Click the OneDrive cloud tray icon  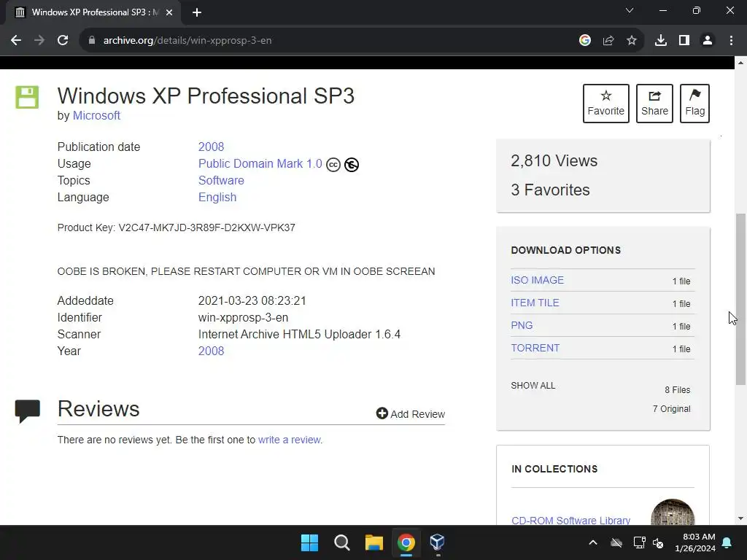[616, 542]
